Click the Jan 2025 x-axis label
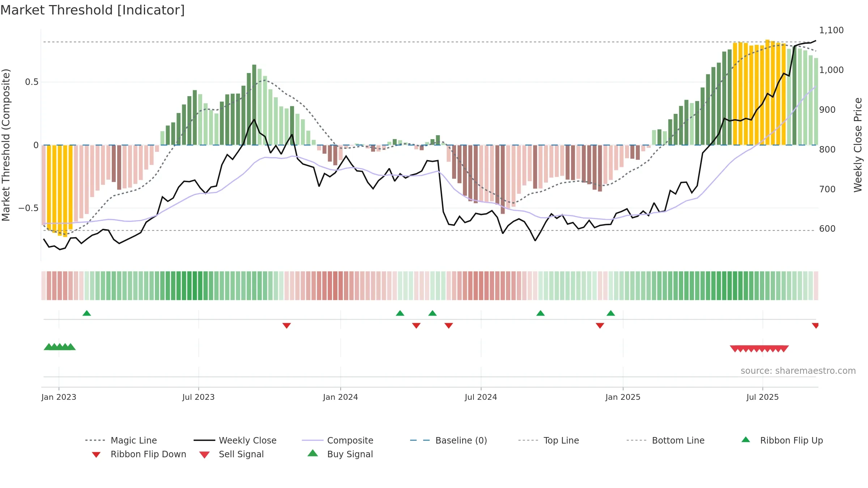868x488 pixels. pyautogui.click(x=623, y=397)
